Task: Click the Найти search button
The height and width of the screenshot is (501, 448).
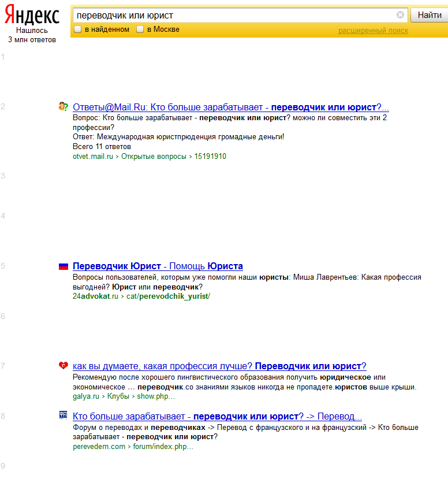Action: pos(430,15)
